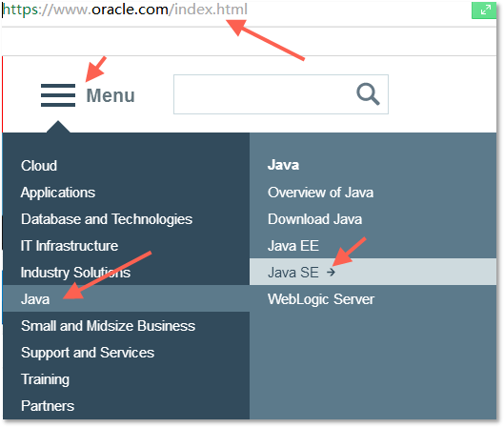Open Small and Midsize Business category
The image size is (504, 428).
[108, 326]
